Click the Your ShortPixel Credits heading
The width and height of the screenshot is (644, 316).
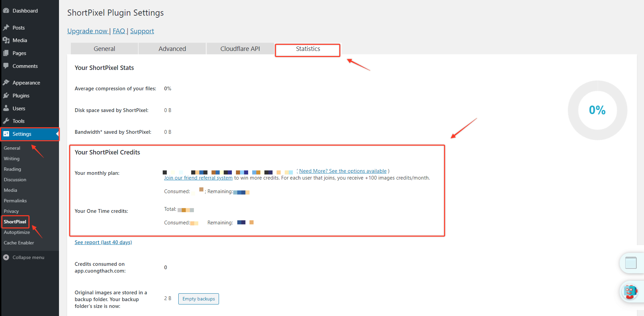107,152
